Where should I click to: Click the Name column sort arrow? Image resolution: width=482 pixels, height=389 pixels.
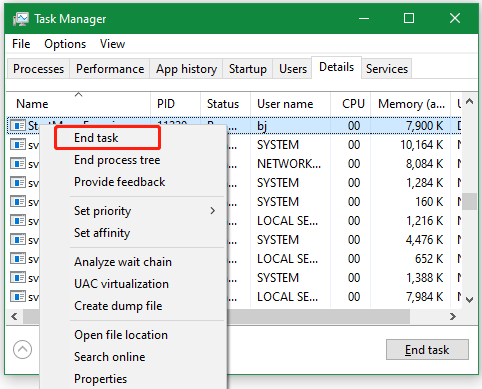78,95
